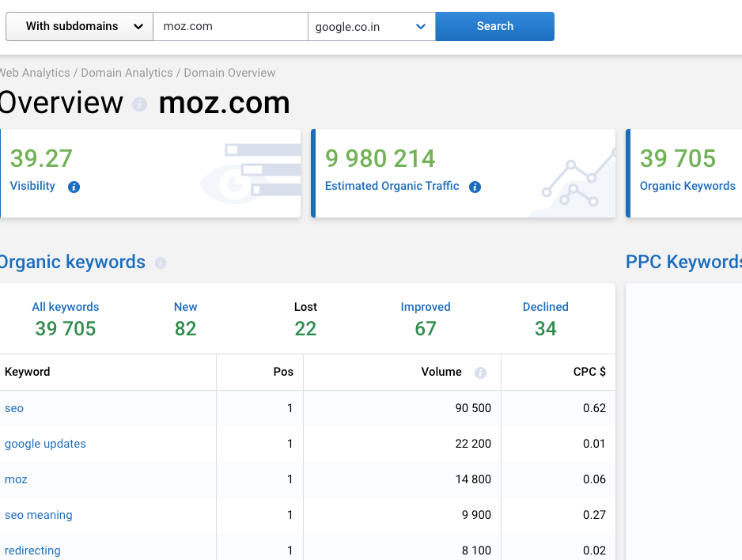This screenshot has height=560, width=742.
Task: Click the visibility eye graphic
Action: [x=250, y=174]
